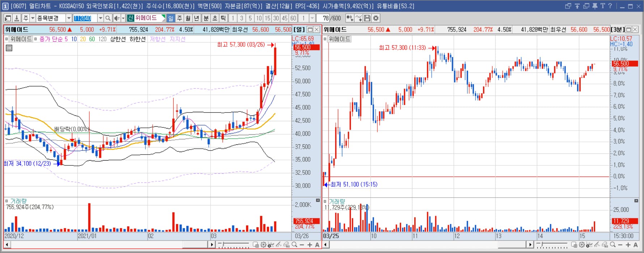Toggle the 일 (daily) period button
This screenshot has width=644, height=253.
pos(170,18)
